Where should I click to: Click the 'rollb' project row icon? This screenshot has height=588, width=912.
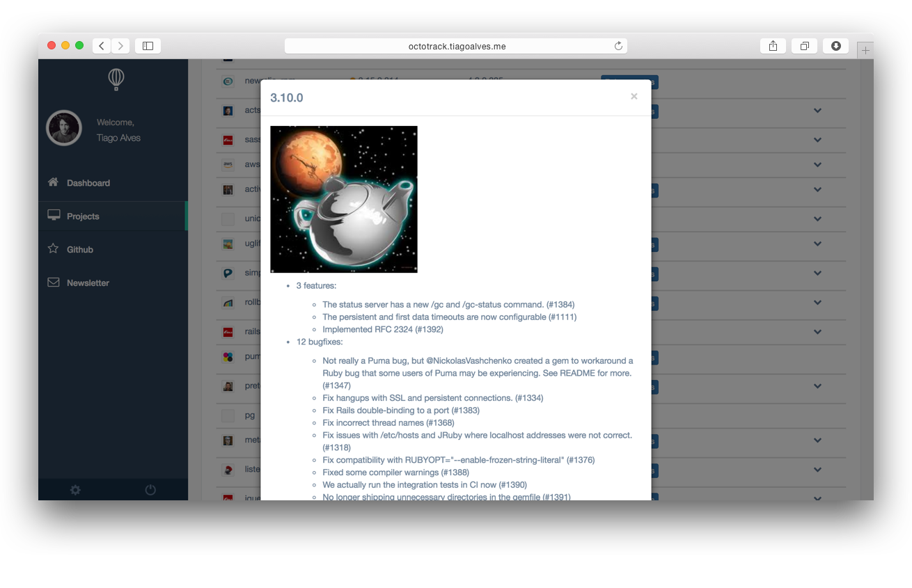[x=228, y=303]
